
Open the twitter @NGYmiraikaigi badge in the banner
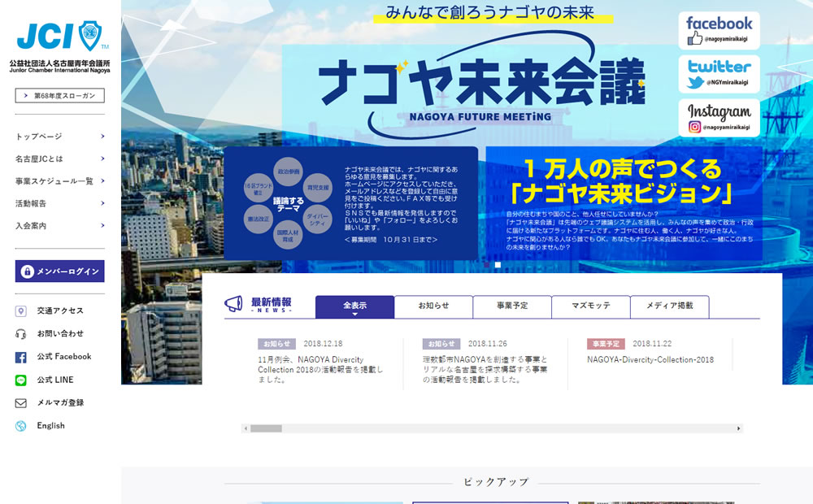point(719,75)
